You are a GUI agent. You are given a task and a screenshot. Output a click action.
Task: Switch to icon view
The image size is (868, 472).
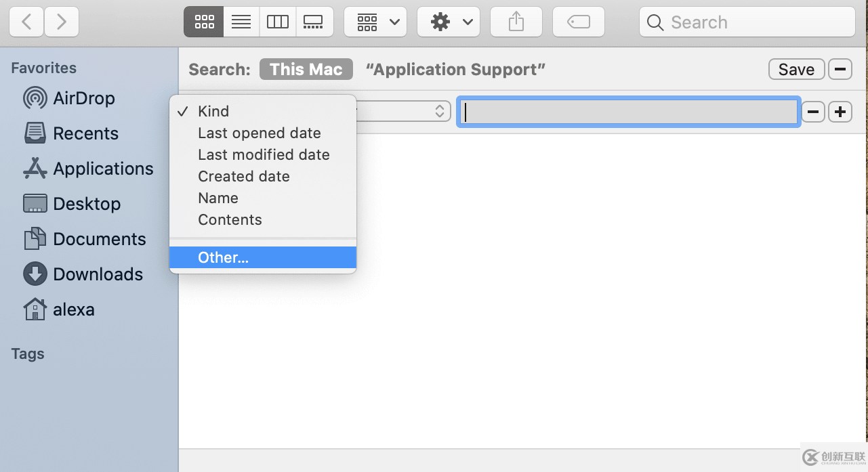203,22
